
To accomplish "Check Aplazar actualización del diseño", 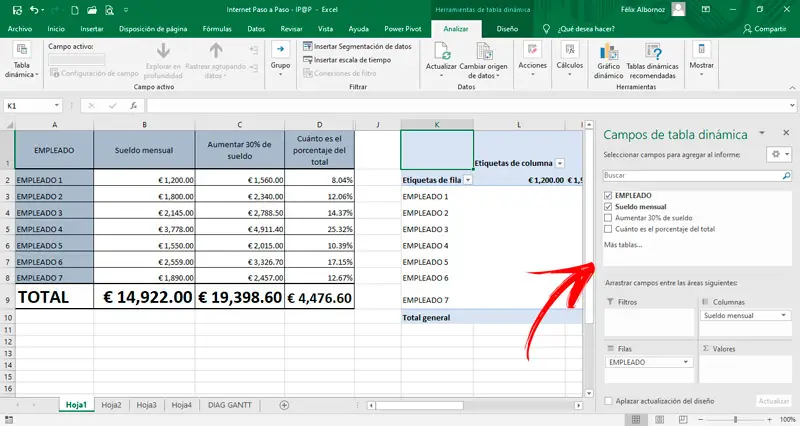I will (x=609, y=401).
